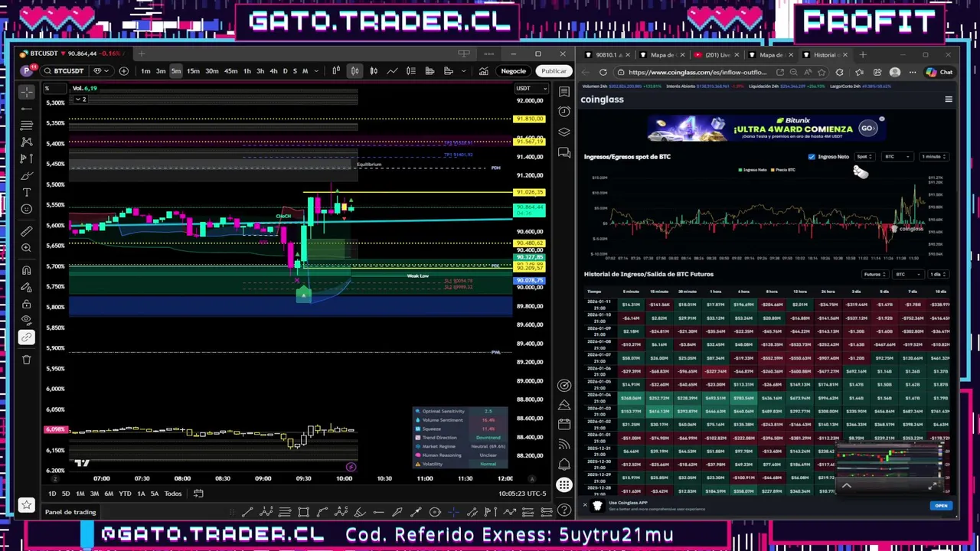Switch to the 90810.1 browser tab

pos(607,55)
